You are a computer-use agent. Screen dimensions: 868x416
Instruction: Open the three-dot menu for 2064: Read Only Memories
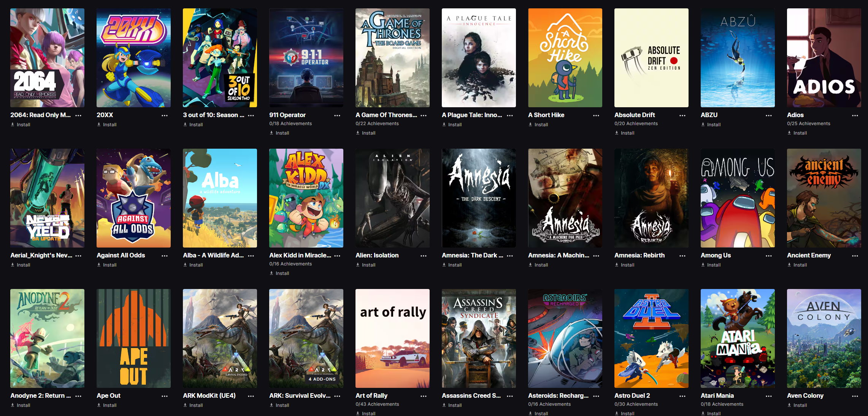point(78,116)
